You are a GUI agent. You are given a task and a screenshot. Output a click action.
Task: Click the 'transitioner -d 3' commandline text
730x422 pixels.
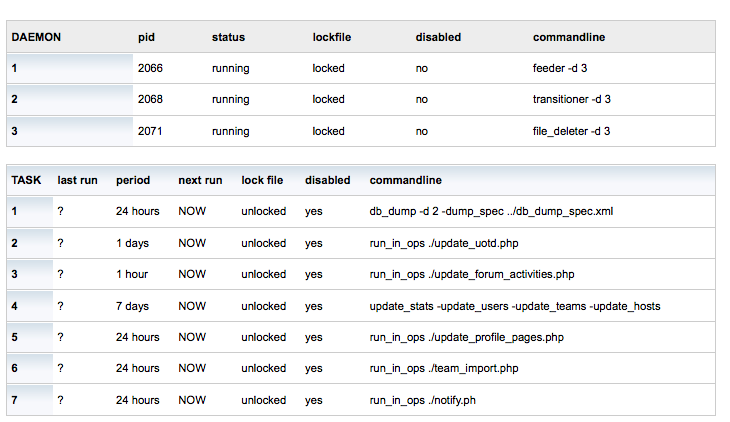(x=572, y=100)
